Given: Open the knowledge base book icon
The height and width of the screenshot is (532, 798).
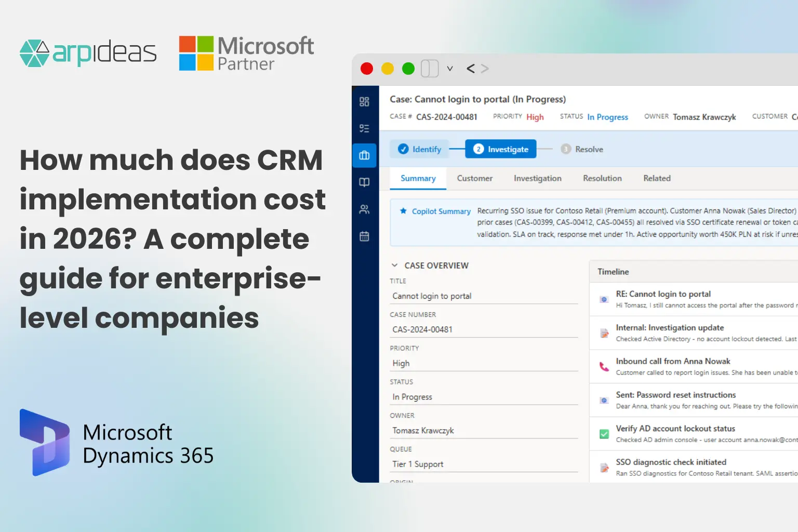Looking at the screenshot, I should coord(364,182).
